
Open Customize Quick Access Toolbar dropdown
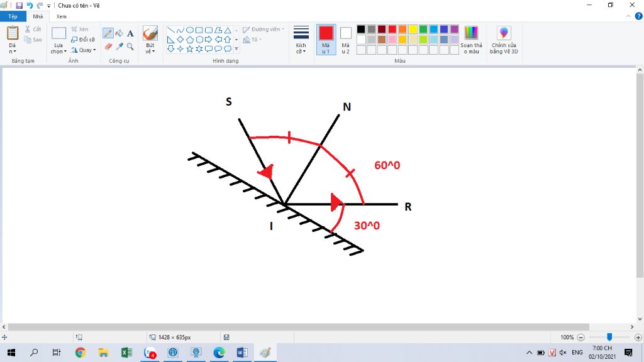click(x=48, y=6)
